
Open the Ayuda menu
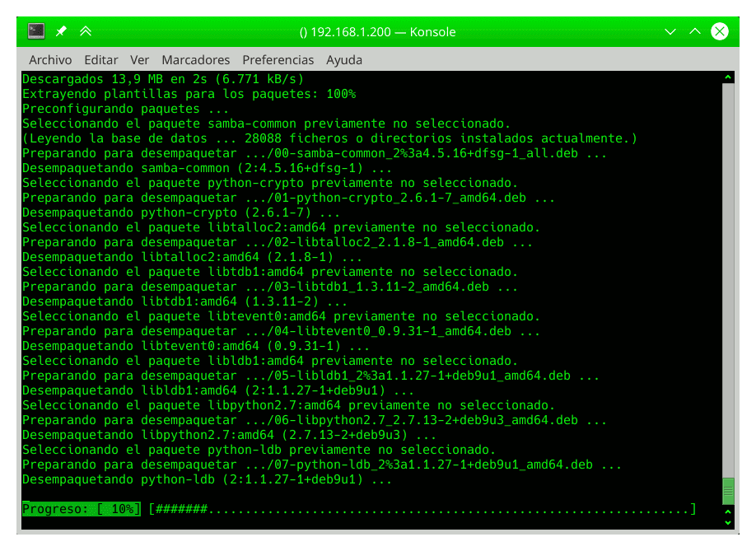click(x=343, y=60)
